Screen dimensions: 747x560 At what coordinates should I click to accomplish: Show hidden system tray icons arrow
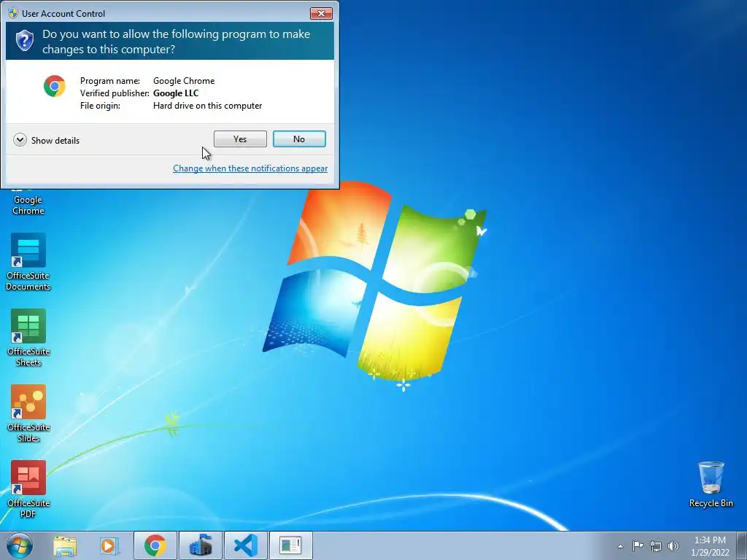(620, 546)
